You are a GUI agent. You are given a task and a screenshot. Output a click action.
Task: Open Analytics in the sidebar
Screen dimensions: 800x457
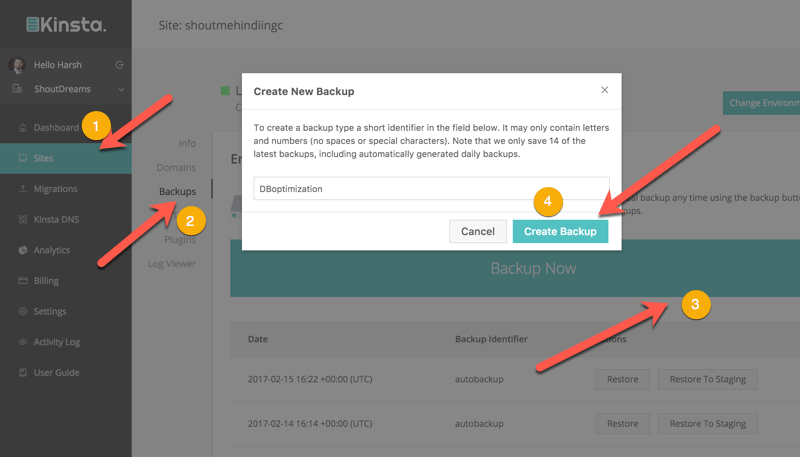pyautogui.click(x=52, y=250)
